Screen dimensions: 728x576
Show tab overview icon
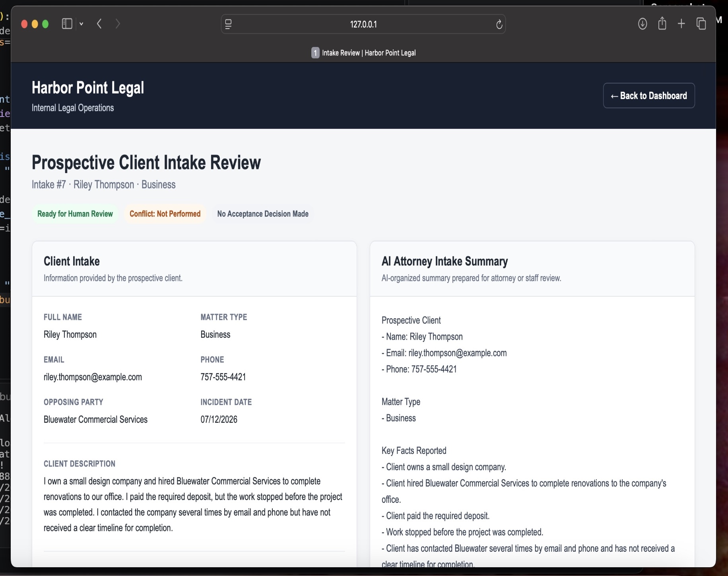pos(701,24)
